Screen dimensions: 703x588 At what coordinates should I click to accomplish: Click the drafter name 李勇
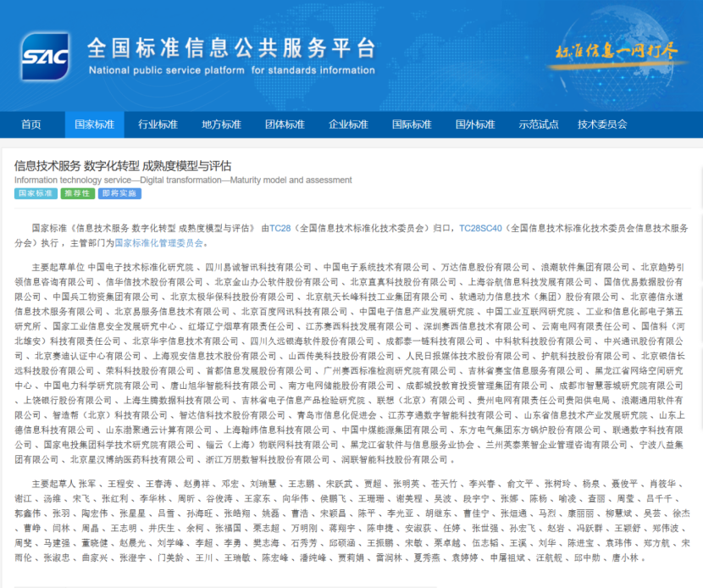tap(233, 543)
